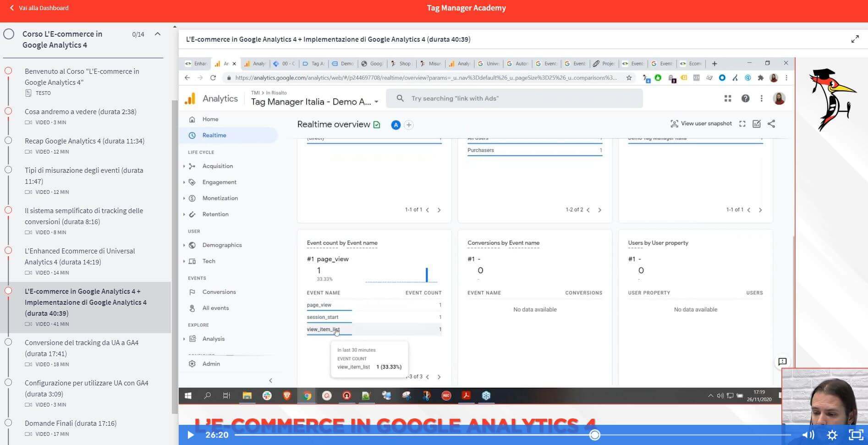Toggle completion circle for Il sistema semplificato

click(8, 210)
